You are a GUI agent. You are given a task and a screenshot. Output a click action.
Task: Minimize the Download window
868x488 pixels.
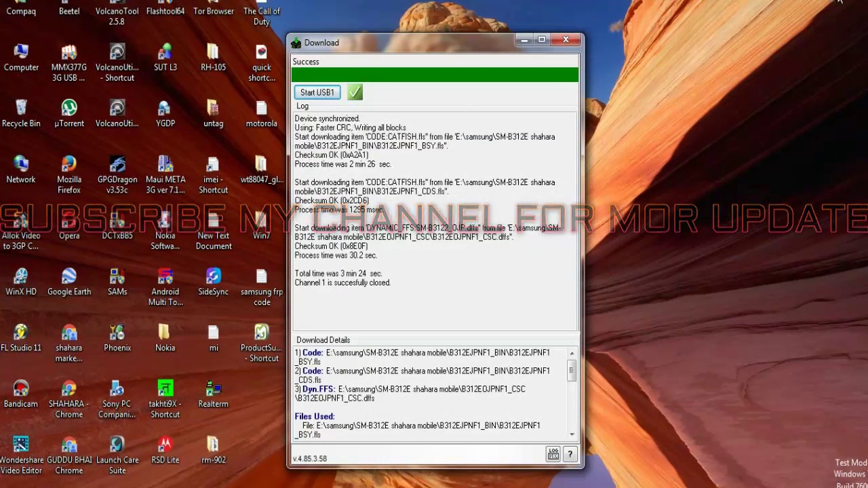[524, 41]
